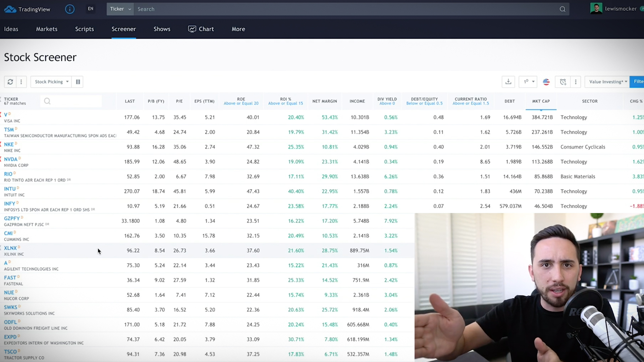This screenshot has width=644, height=362.
Task: Sort by LAST column header
Action: [x=130, y=101]
